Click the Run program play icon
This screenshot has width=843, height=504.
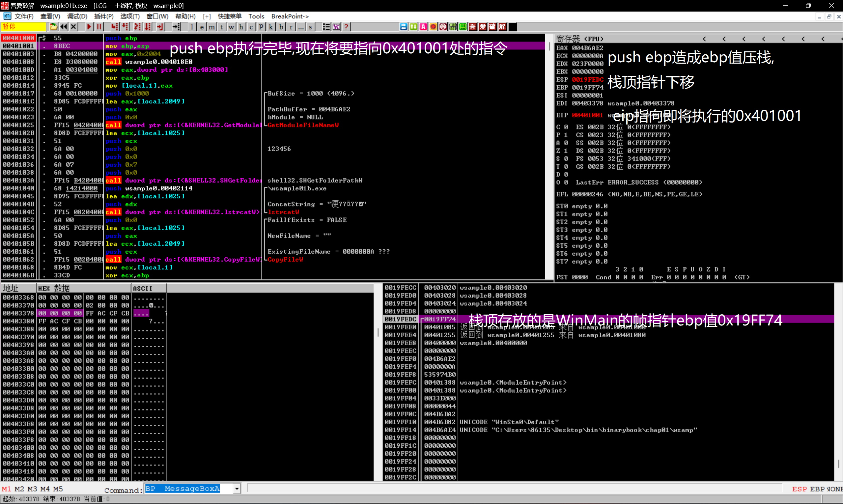coord(89,27)
